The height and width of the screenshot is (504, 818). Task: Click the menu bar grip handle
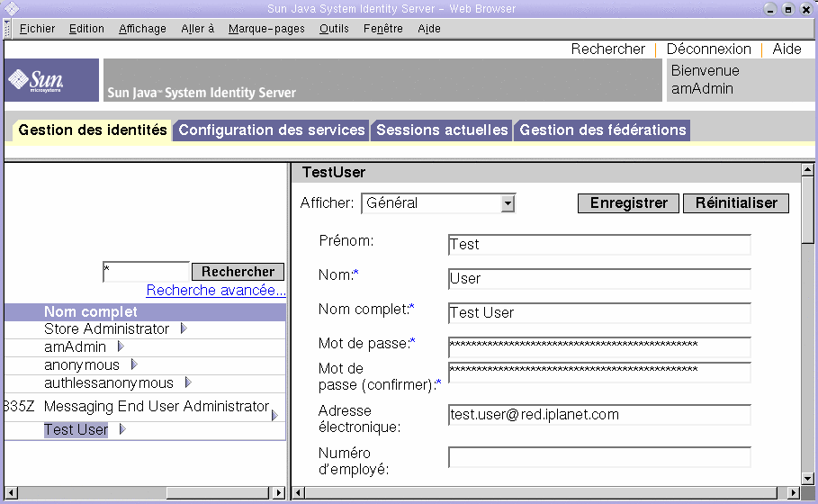(x=7, y=29)
